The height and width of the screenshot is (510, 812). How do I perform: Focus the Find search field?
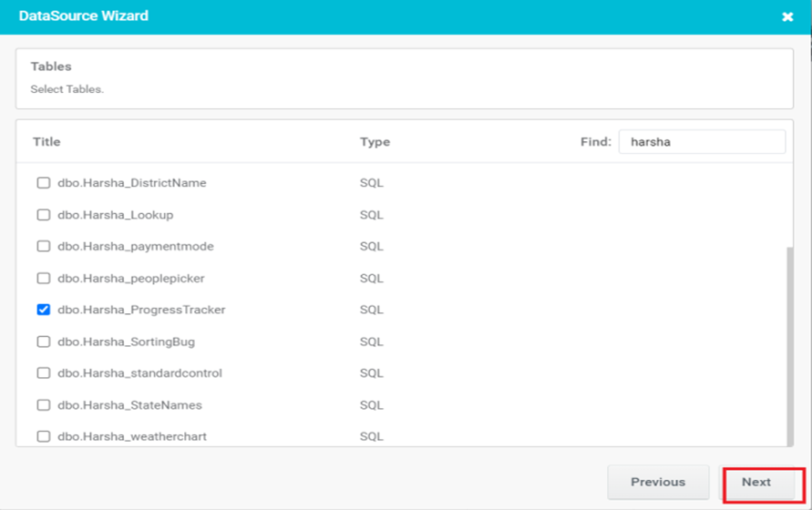click(701, 142)
